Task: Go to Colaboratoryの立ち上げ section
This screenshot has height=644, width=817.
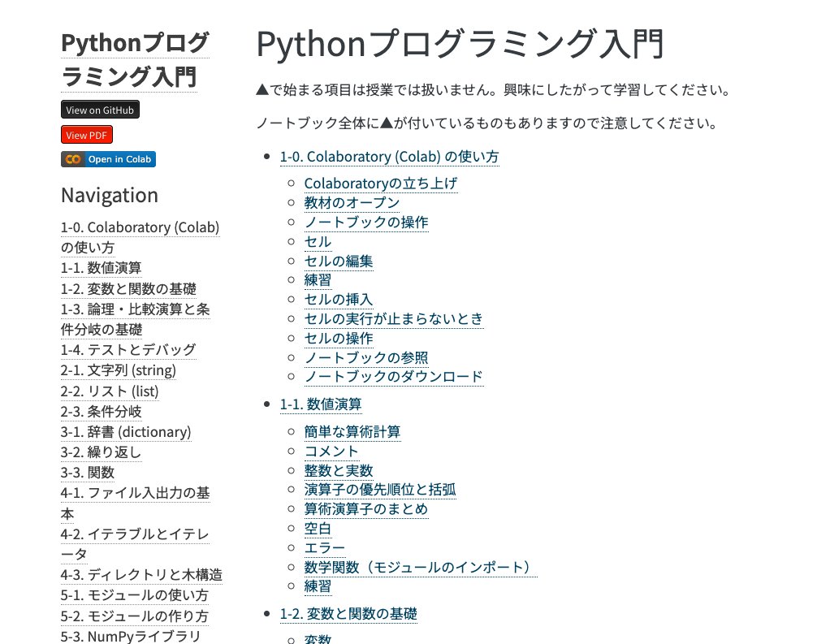Action: 381,184
